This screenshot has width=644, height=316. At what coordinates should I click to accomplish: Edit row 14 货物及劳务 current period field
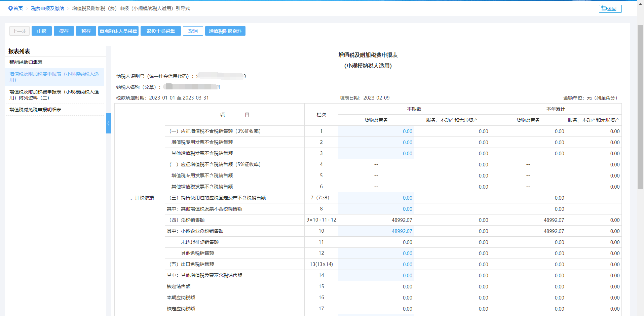click(x=376, y=276)
